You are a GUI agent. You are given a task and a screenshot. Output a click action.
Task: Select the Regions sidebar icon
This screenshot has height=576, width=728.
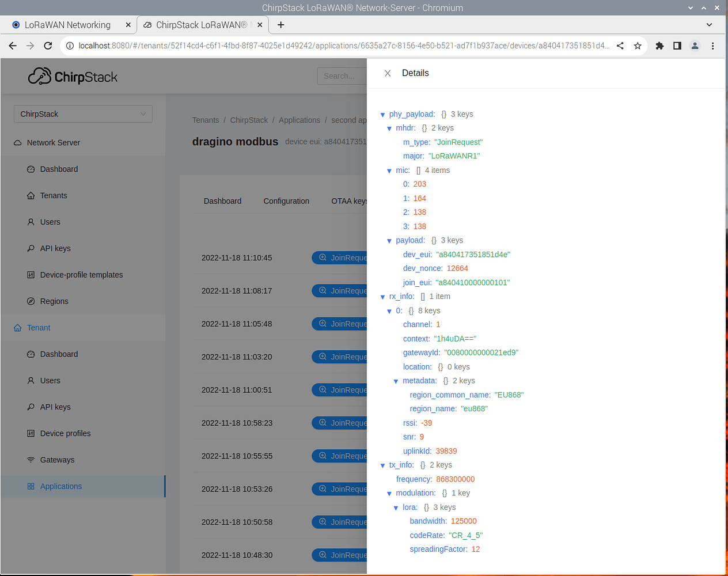[x=31, y=301]
